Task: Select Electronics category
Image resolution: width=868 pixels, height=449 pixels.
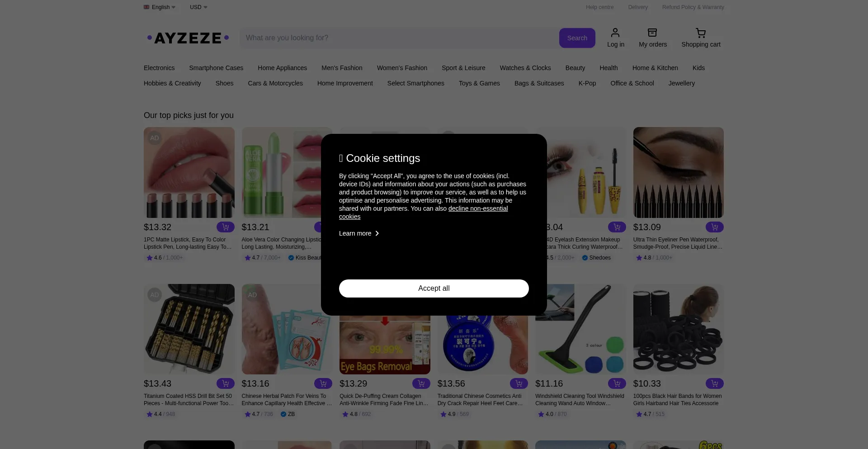Action: click(159, 68)
